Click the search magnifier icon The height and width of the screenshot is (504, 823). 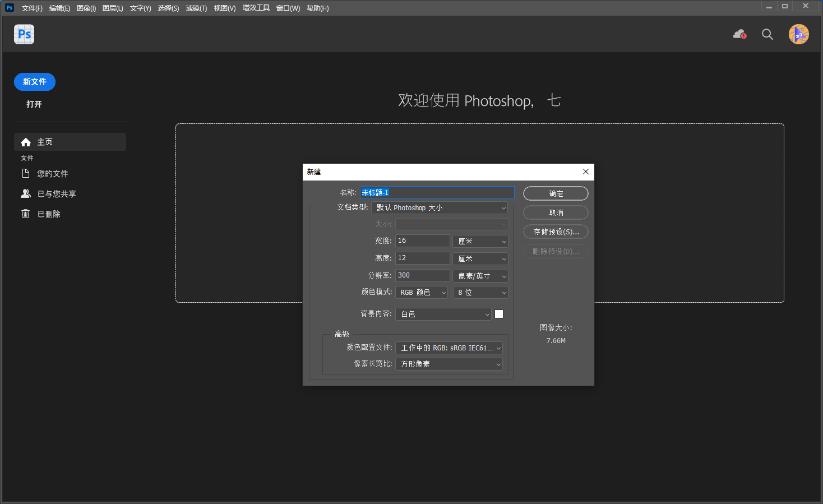pos(767,34)
